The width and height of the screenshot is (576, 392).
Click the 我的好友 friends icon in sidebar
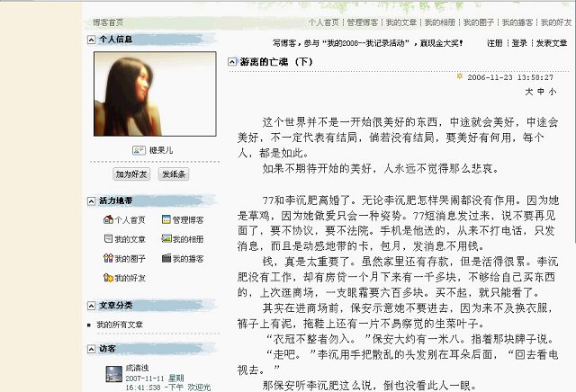pos(108,278)
